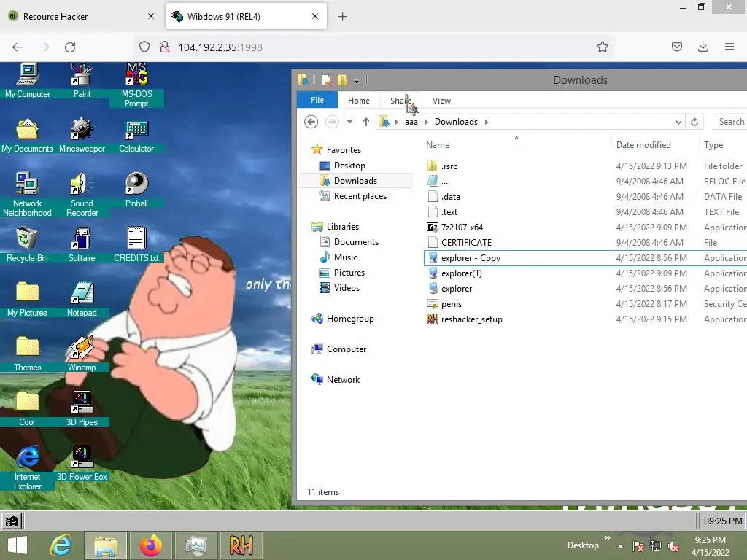Open Documents library in sidebar
Viewport: 747px width, 560px height.
[x=356, y=242]
